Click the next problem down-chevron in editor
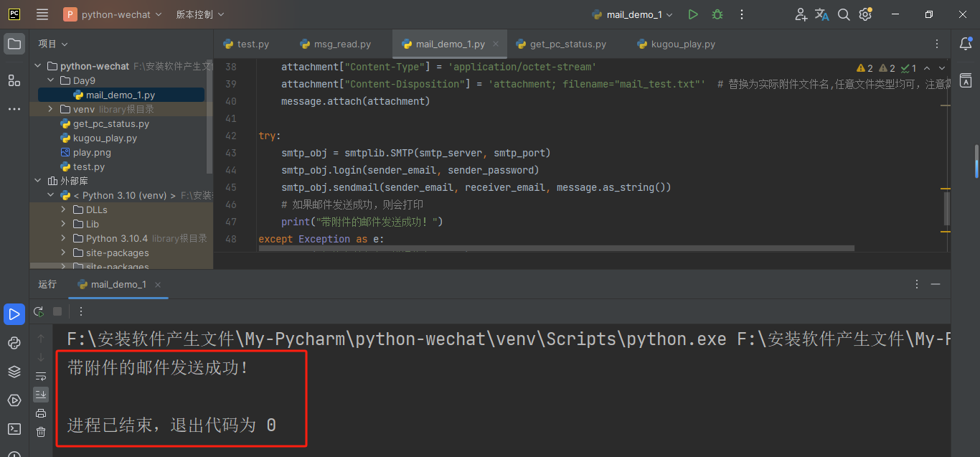Image resolution: width=980 pixels, height=457 pixels. 941,67
